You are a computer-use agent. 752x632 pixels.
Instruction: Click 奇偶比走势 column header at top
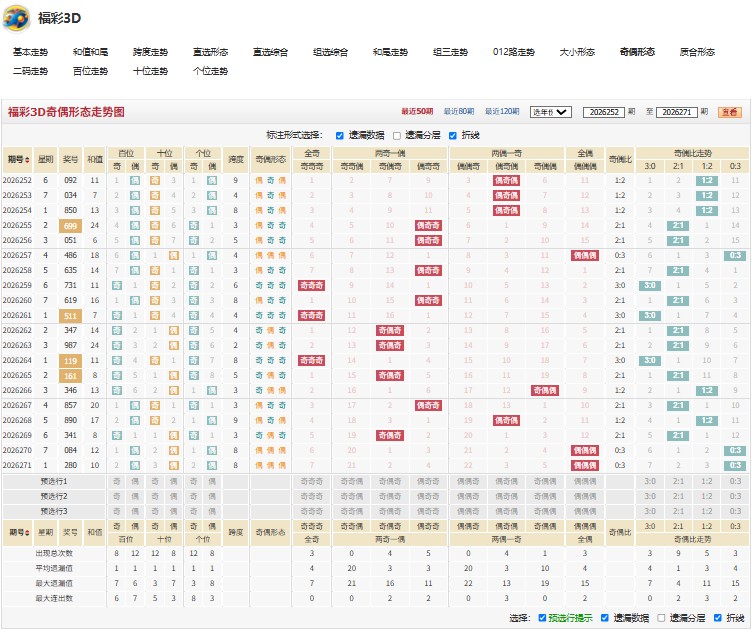click(x=693, y=153)
